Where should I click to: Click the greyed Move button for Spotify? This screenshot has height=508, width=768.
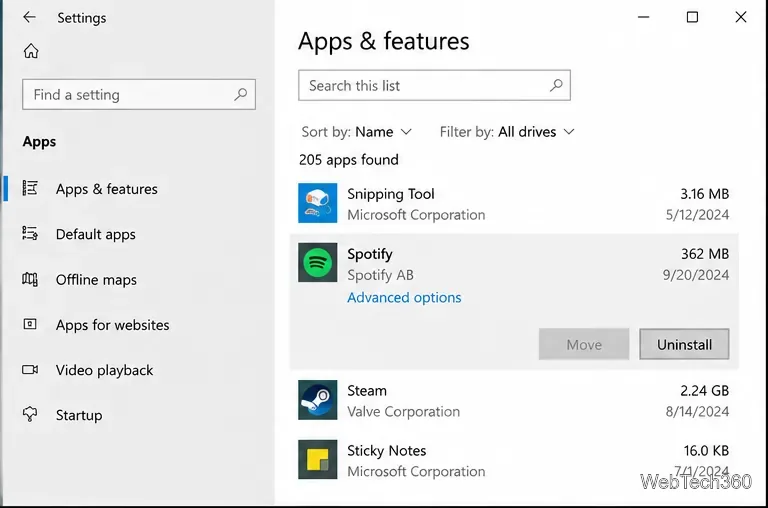584,344
